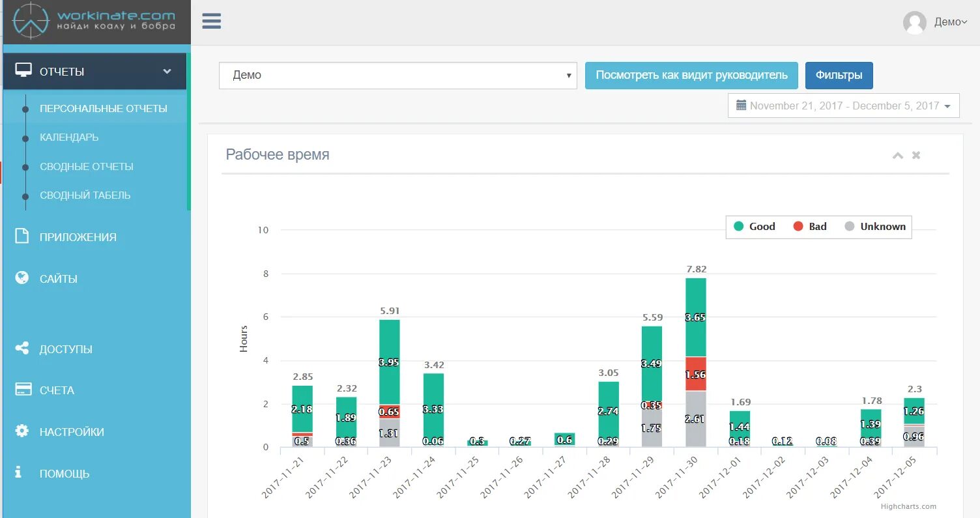Open Доступы section

pyautogui.click(x=66, y=349)
